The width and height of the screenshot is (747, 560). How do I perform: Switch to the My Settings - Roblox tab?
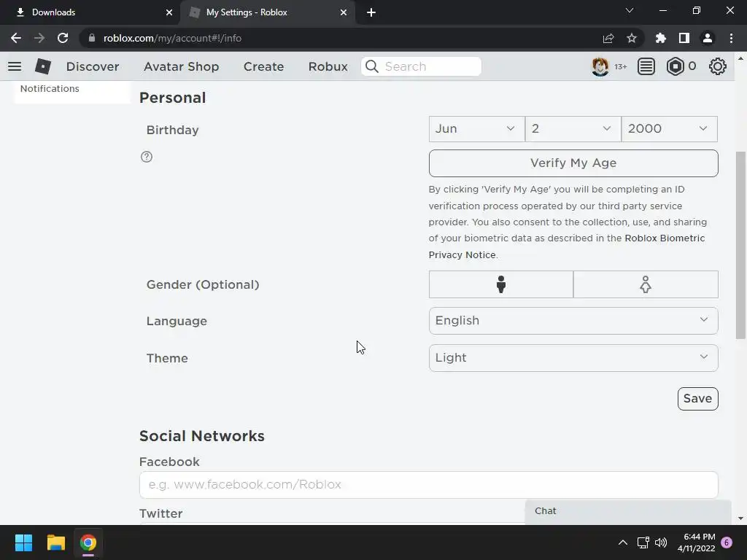pyautogui.click(x=268, y=12)
